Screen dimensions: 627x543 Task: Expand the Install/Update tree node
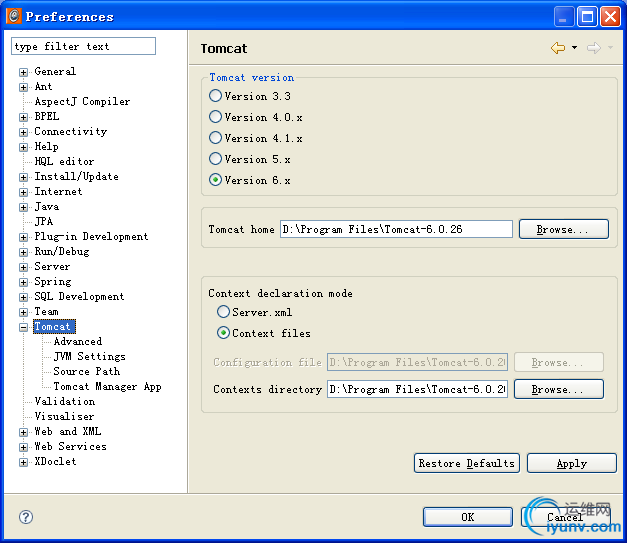(24, 177)
